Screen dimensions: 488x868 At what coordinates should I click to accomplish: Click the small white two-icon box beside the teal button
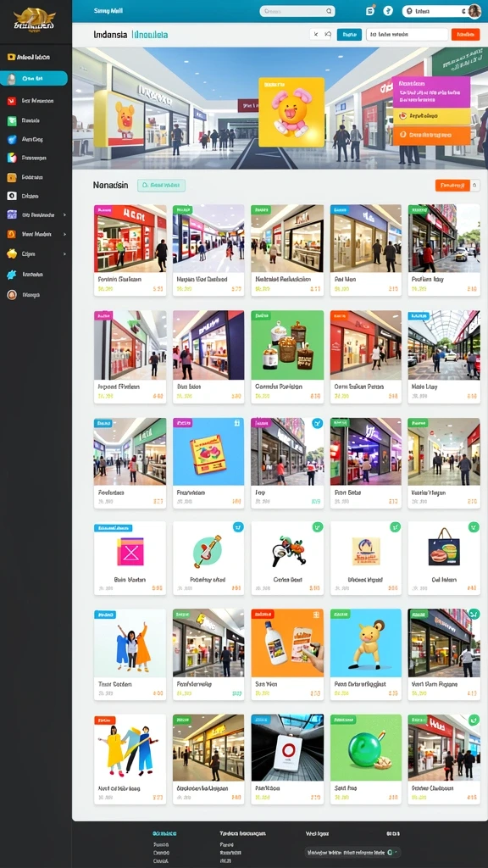pos(321,34)
